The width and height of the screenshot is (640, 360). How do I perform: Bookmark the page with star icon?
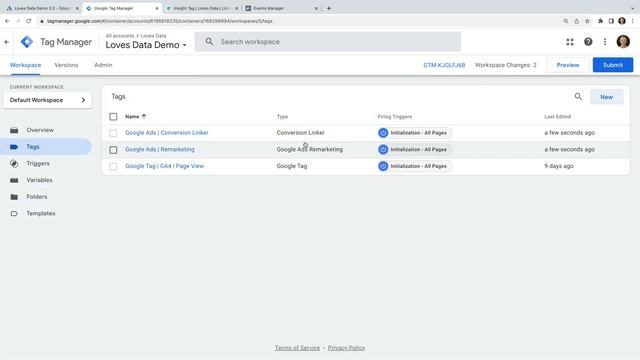(x=587, y=21)
